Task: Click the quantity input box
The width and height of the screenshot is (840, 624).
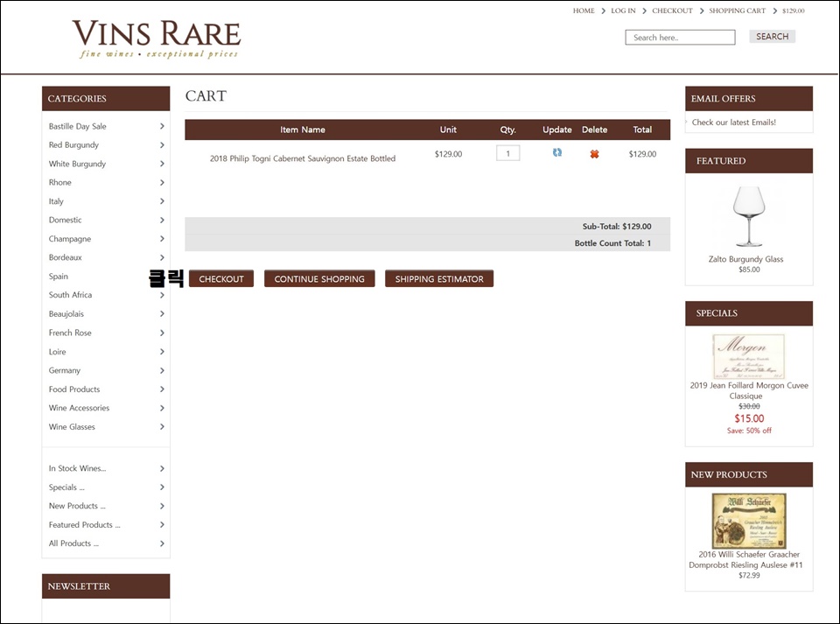Action: 507,153
